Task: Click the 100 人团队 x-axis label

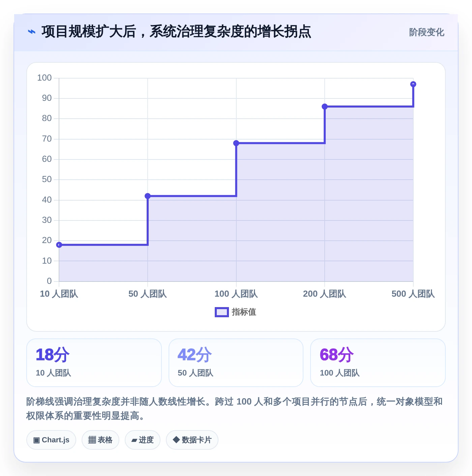Action: (236, 294)
